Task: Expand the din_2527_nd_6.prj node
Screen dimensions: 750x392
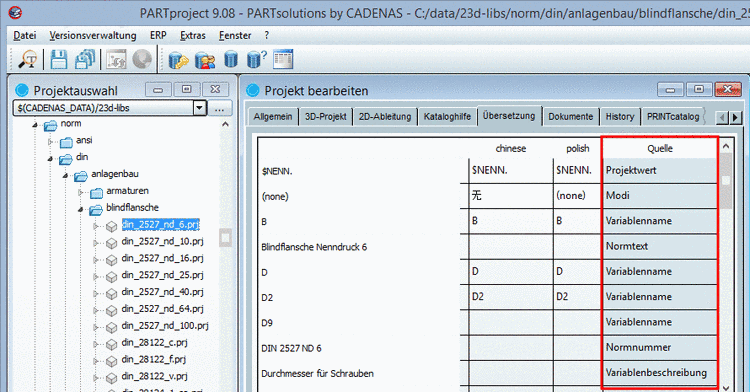Action: [96, 226]
